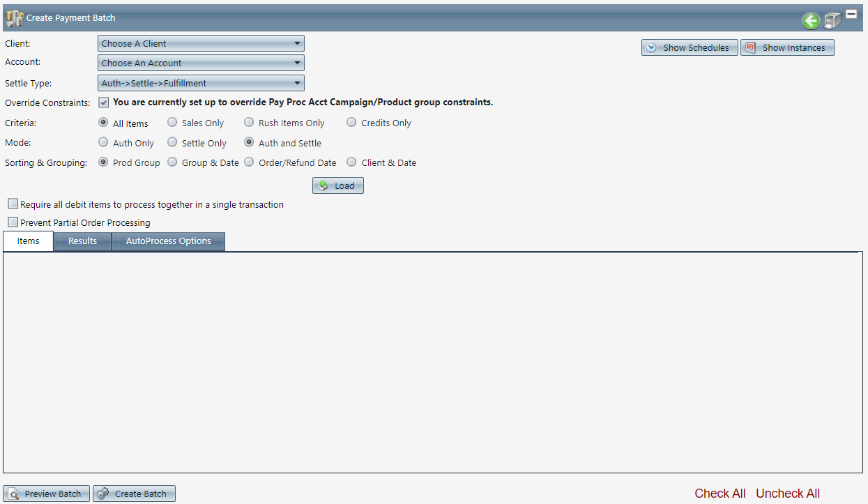The image size is (868, 504).
Task: Click the Create Payment Batch title icon
Action: (x=15, y=18)
